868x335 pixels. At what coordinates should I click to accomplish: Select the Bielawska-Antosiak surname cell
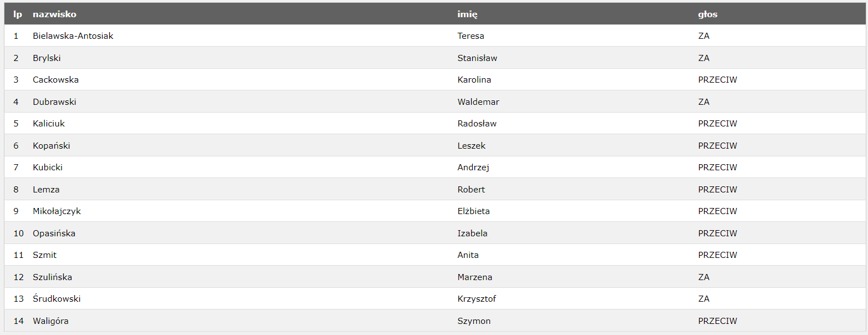pos(73,36)
